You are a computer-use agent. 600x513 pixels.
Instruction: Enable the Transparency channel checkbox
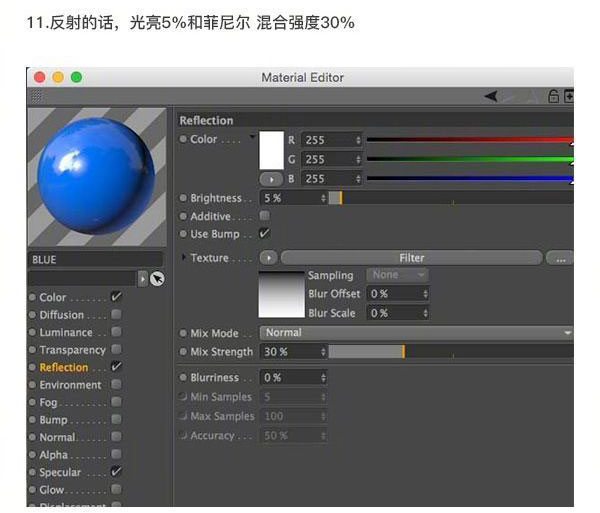[116, 349]
